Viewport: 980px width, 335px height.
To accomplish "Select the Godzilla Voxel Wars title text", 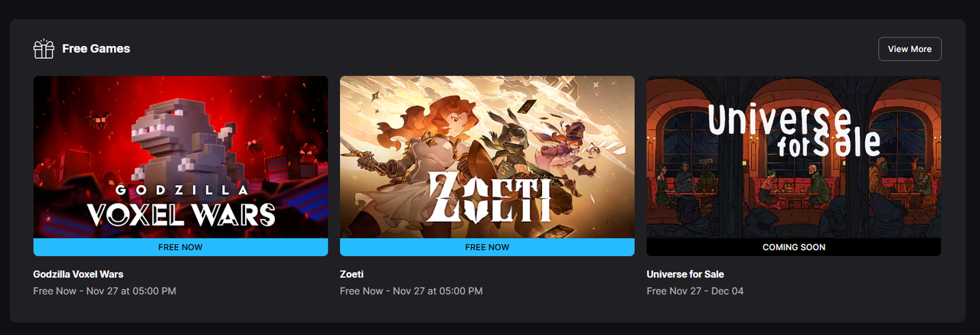I will coord(78,274).
